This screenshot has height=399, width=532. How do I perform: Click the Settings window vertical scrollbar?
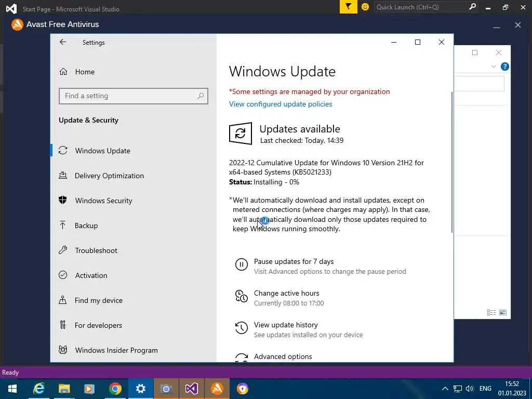[451, 162]
